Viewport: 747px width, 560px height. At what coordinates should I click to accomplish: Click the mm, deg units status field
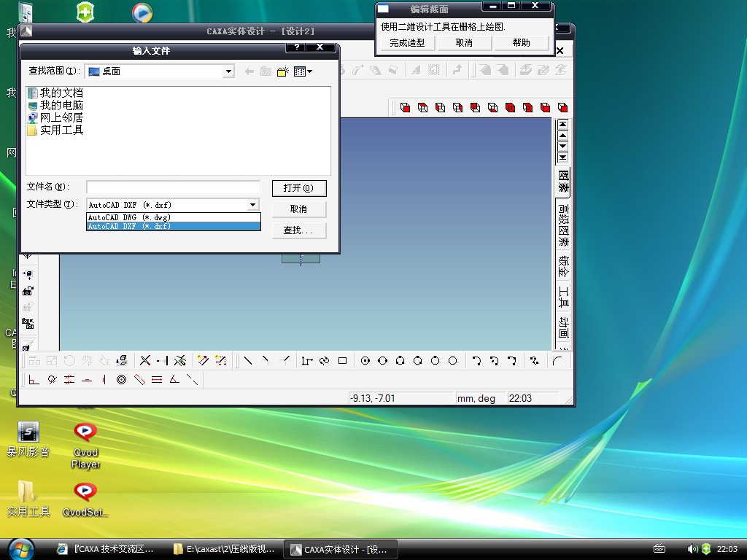coord(480,398)
